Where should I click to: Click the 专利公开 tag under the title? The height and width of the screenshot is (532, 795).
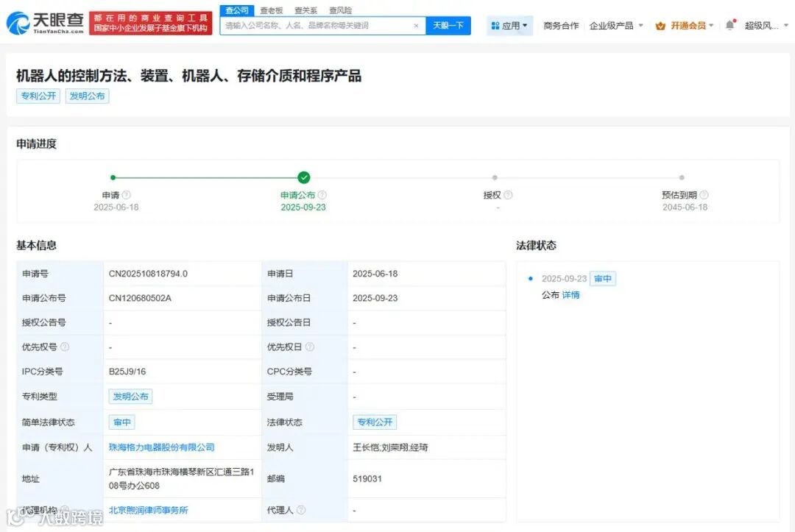pos(38,96)
